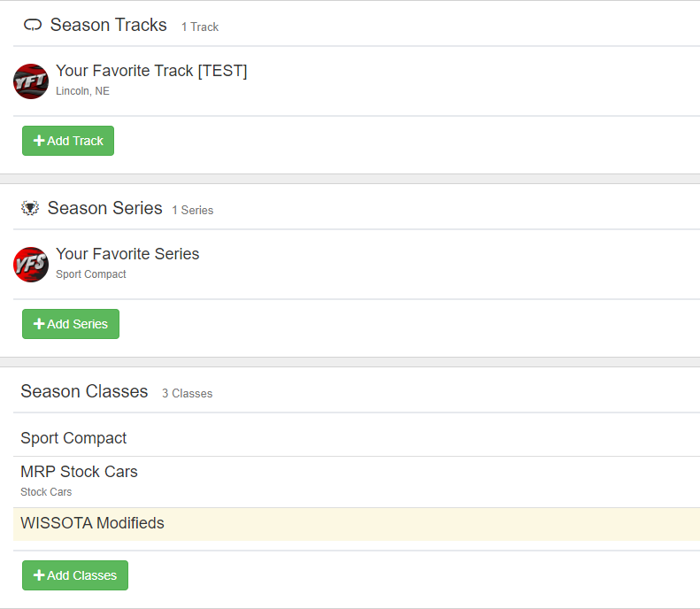Click the Stock Cars subtitle under MRP
This screenshot has width=700, height=609.
tap(46, 492)
